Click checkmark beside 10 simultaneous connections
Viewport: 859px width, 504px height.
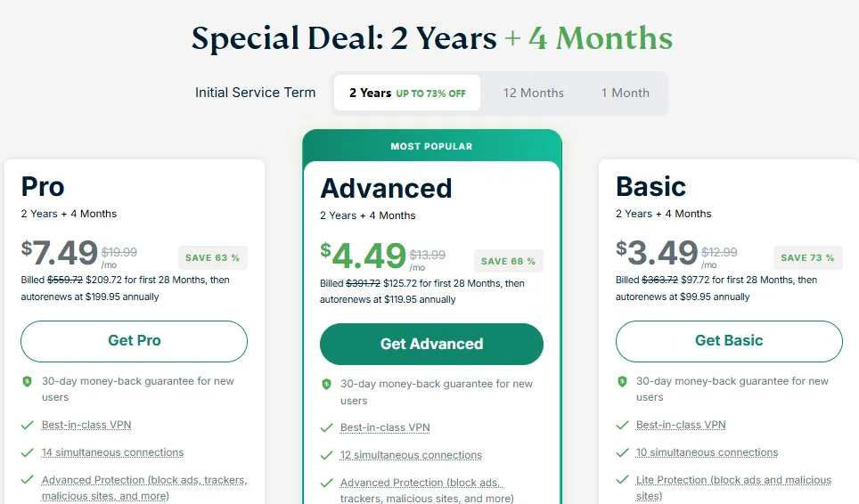point(622,453)
